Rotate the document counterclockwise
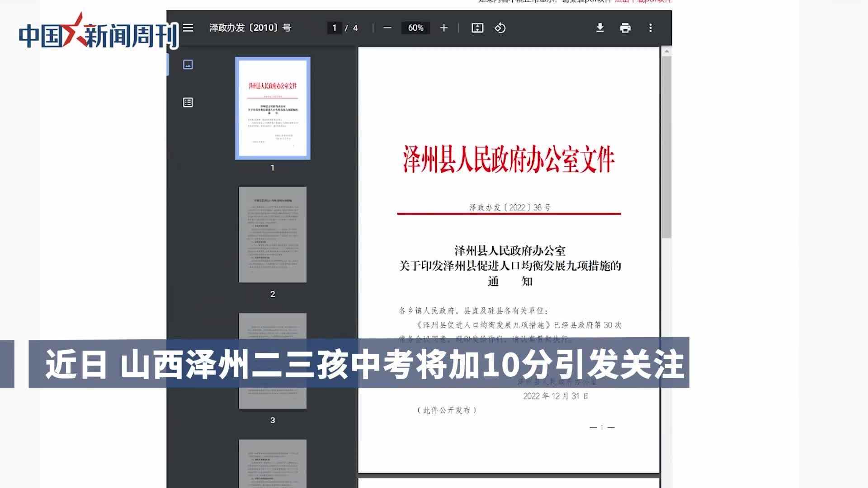Screen dimensions: 868x488 (500, 28)
